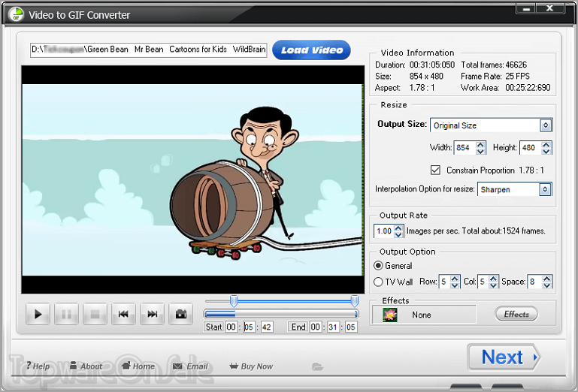578x392 pixels.
Task: Click the Start hours field
Action: (232, 327)
